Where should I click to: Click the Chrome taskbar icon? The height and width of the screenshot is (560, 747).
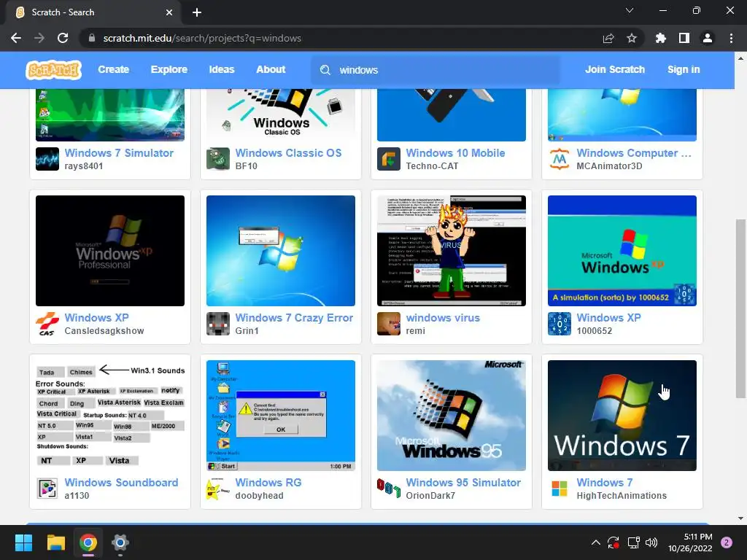(88, 542)
